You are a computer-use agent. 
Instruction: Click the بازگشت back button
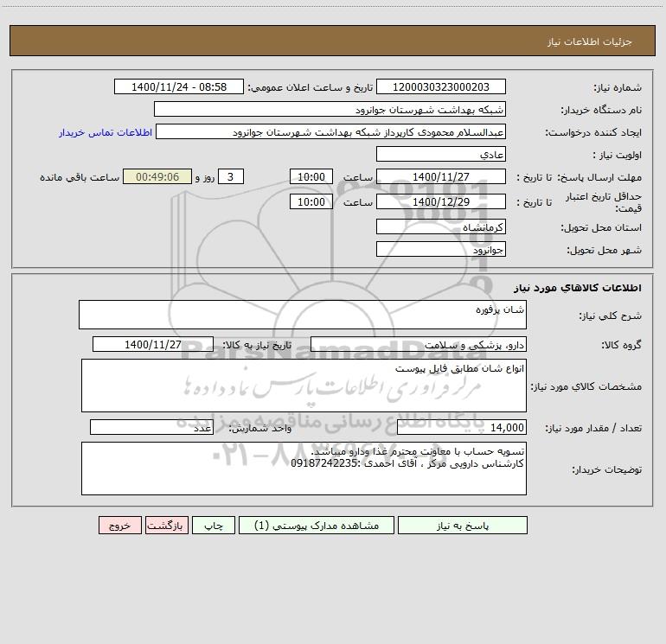pos(166,526)
